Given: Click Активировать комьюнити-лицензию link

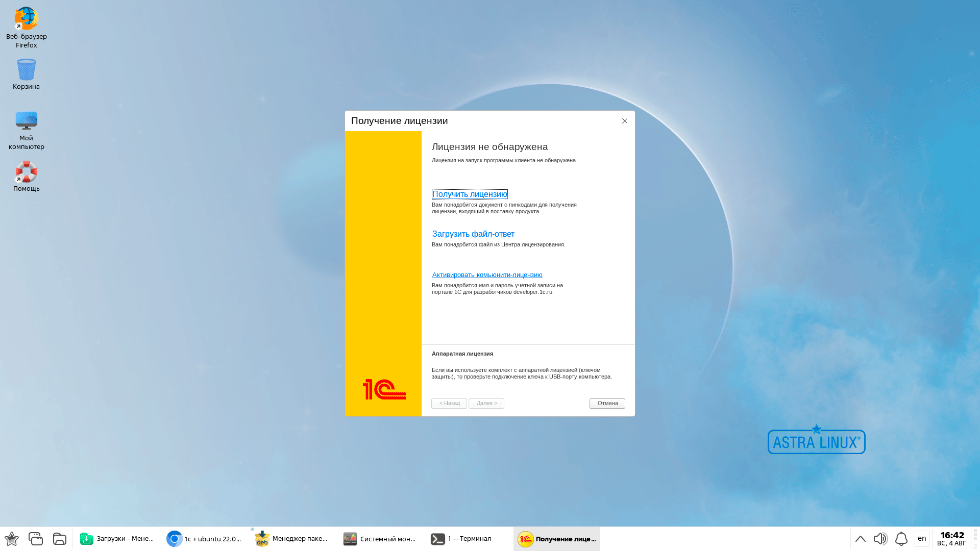Looking at the screenshot, I should (487, 274).
